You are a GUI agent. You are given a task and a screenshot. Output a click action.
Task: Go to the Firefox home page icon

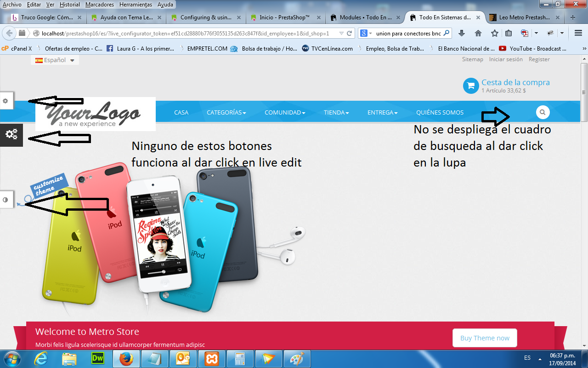pos(478,33)
